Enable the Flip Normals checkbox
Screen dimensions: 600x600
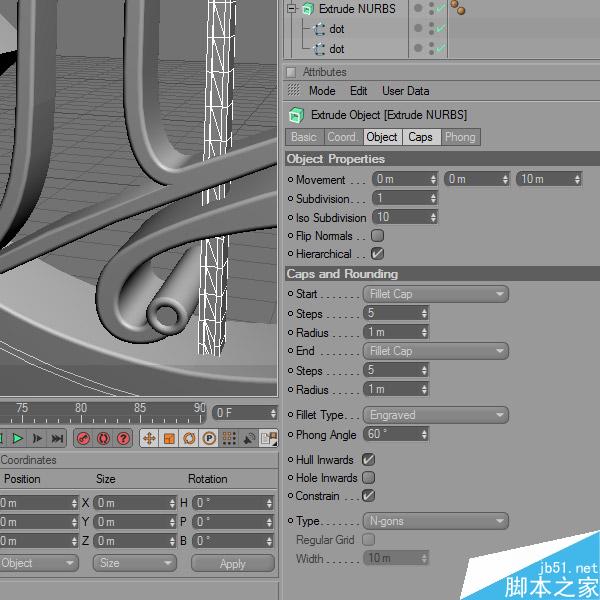[x=377, y=236]
